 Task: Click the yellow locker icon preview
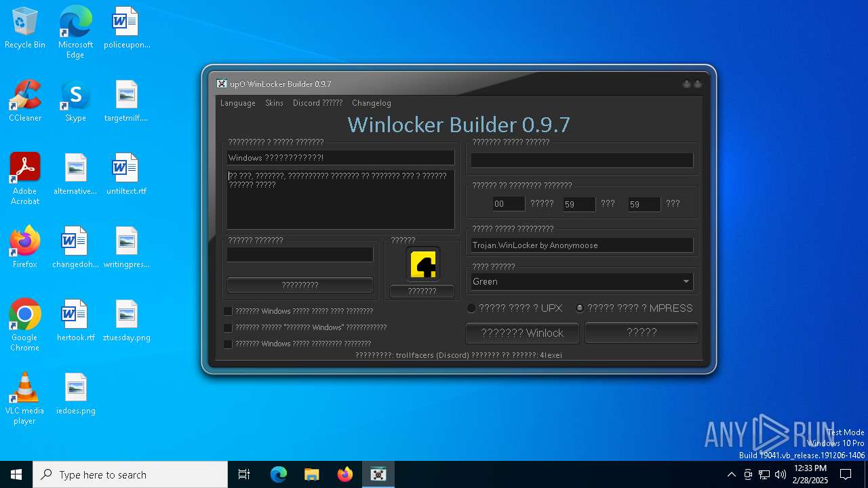tap(422, 264)
